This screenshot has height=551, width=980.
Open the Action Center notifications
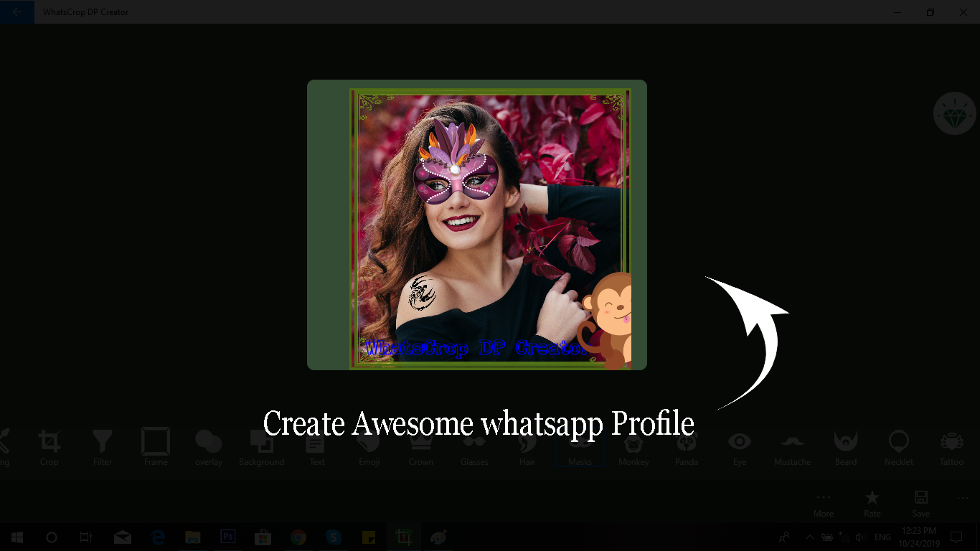point(956,537)
